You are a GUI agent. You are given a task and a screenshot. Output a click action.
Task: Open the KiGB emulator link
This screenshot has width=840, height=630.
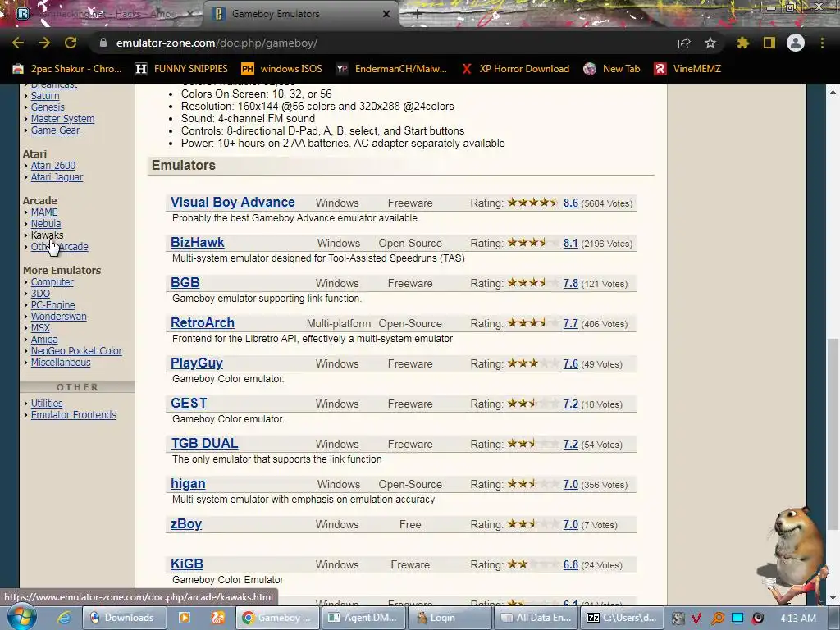[x=186, y=564]
